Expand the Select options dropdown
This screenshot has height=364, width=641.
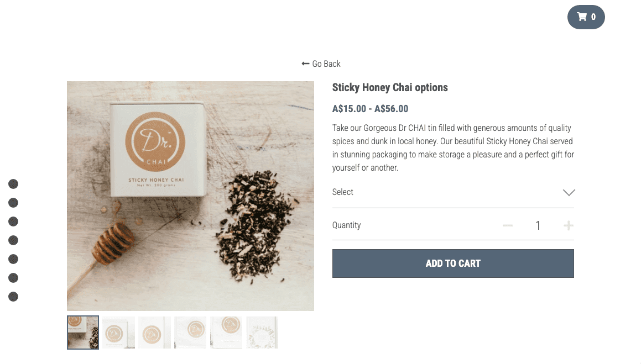coord(453,192)
